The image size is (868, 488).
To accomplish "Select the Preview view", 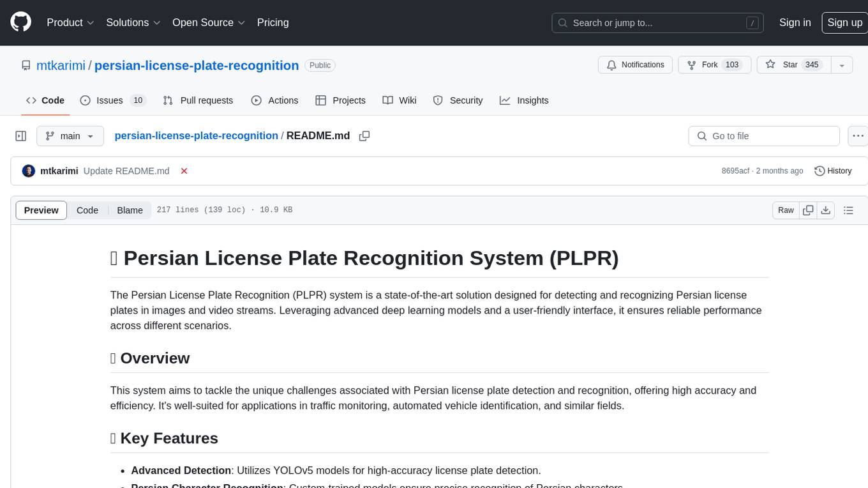I will 41,210.
